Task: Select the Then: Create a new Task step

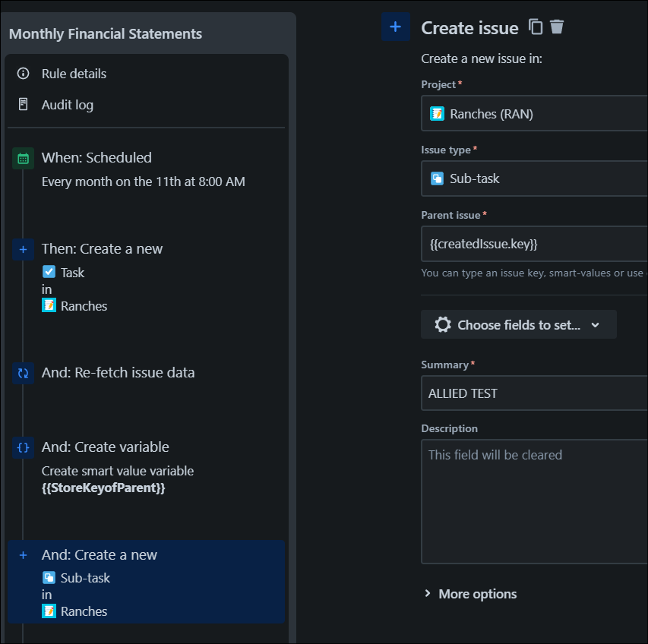Action: 102,249
